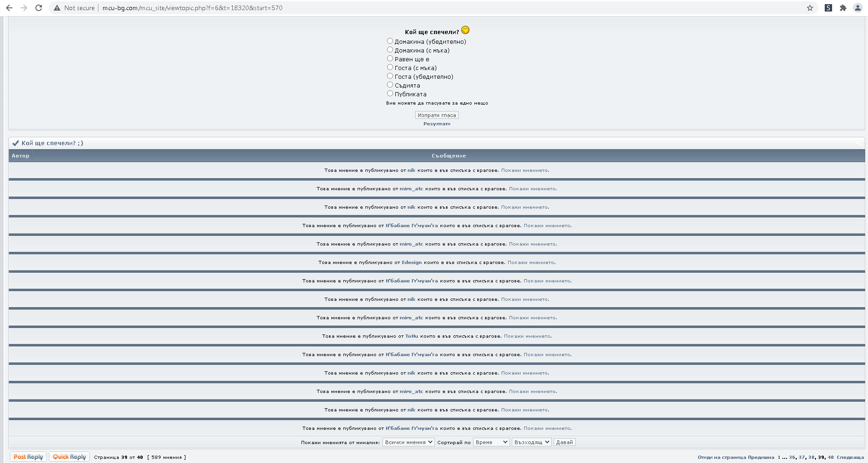The height and width of the screenshot is (463, 868).
Task: Open the 'Всички мнения' dropdown
Action: pos(408,442)
